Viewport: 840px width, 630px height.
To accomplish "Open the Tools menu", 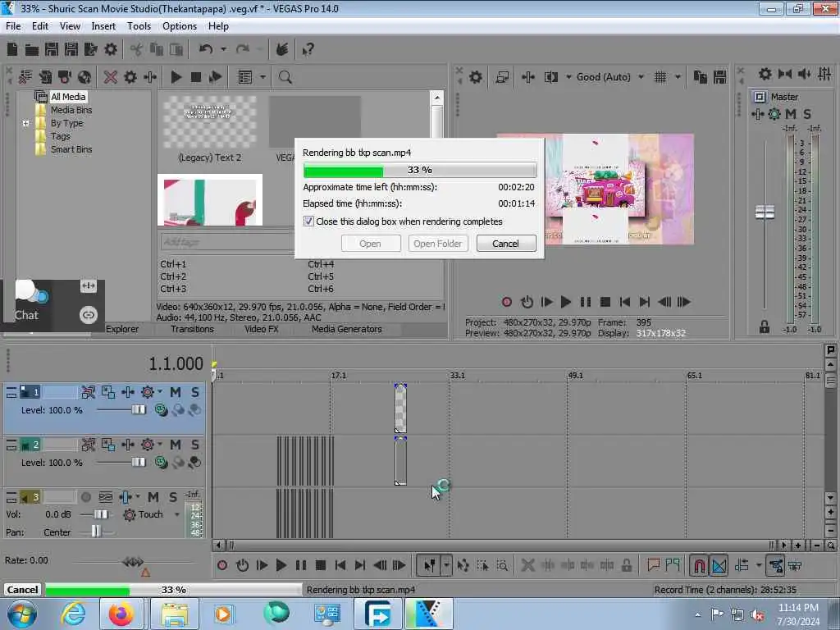I will pyautogui.click(x=139, y=26).
